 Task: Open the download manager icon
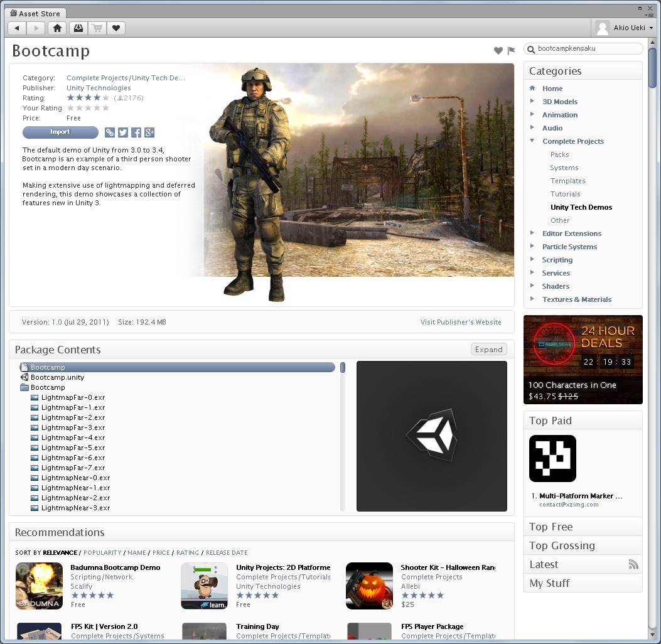(78, 28)
